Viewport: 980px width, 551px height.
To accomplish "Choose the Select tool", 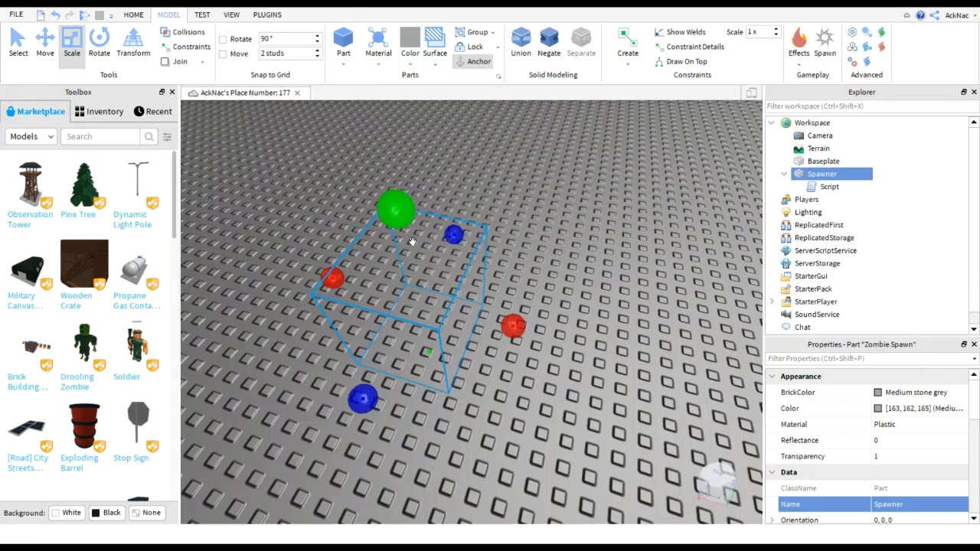I will pyautogui.click(x=18, y=43).
